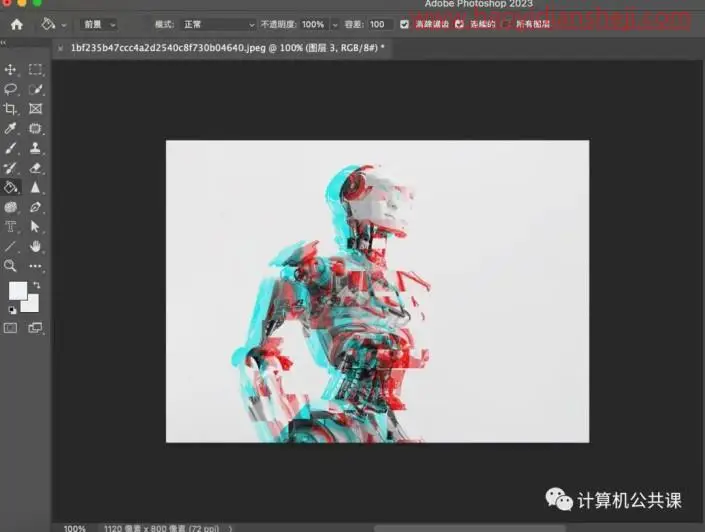Open blend mode 正常 dropdown
Viewport: 705px width, 532px height.
pyautogui.click(x=219, y=24)
